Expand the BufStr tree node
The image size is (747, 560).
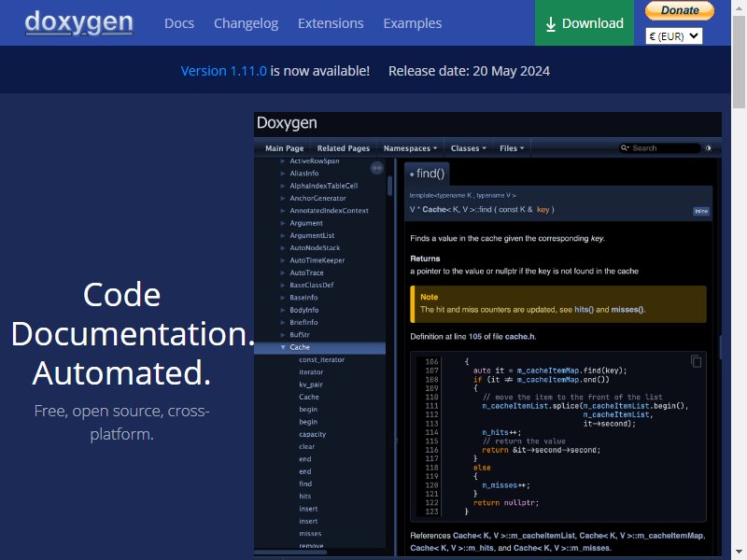coord(283,335)
